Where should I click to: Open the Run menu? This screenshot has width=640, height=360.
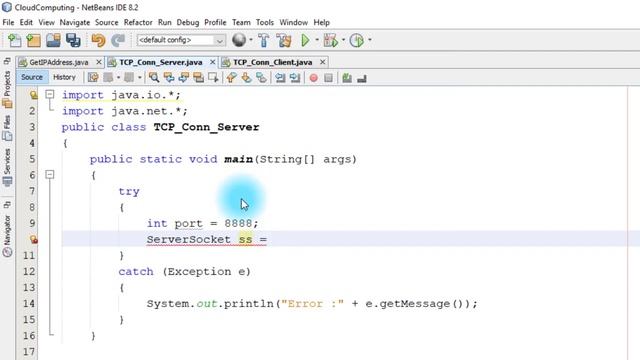(164, 22)
